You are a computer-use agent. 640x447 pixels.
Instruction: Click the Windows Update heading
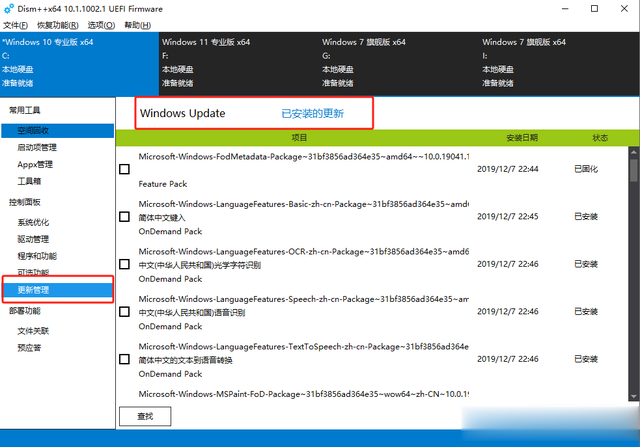pyautogui.click(x=182, y=113)
